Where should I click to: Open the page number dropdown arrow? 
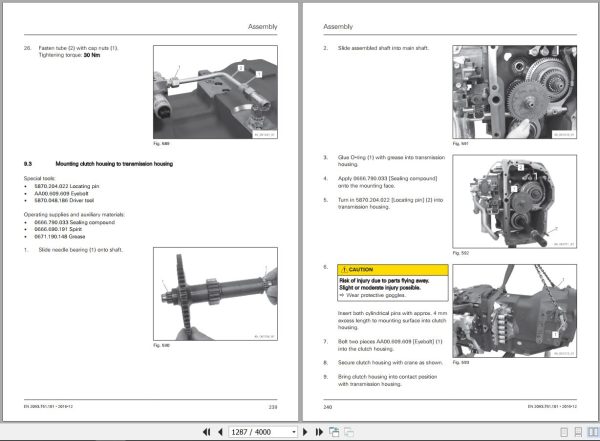pyautogui.click(x=293, y=432)
